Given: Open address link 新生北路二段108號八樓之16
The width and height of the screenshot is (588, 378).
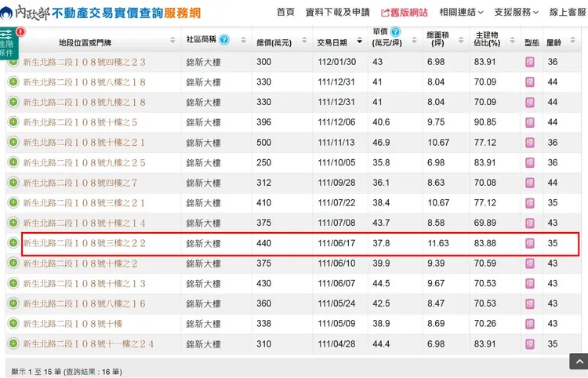Looking at the screenshot, I should point(84,303).
